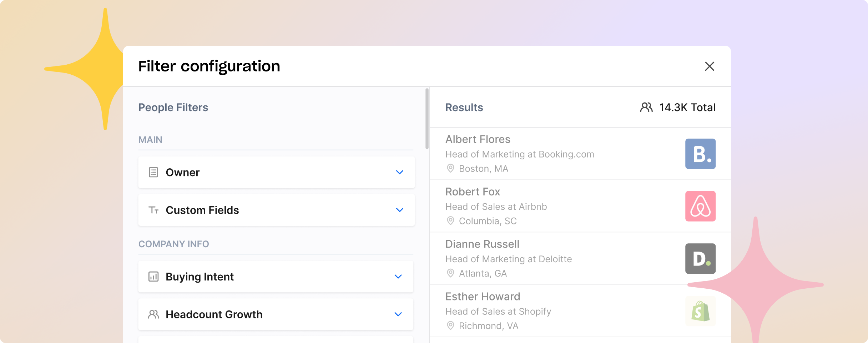Click the Headcount Growth people icon
The image size is (868, 343).
click(x=153, y=314)
